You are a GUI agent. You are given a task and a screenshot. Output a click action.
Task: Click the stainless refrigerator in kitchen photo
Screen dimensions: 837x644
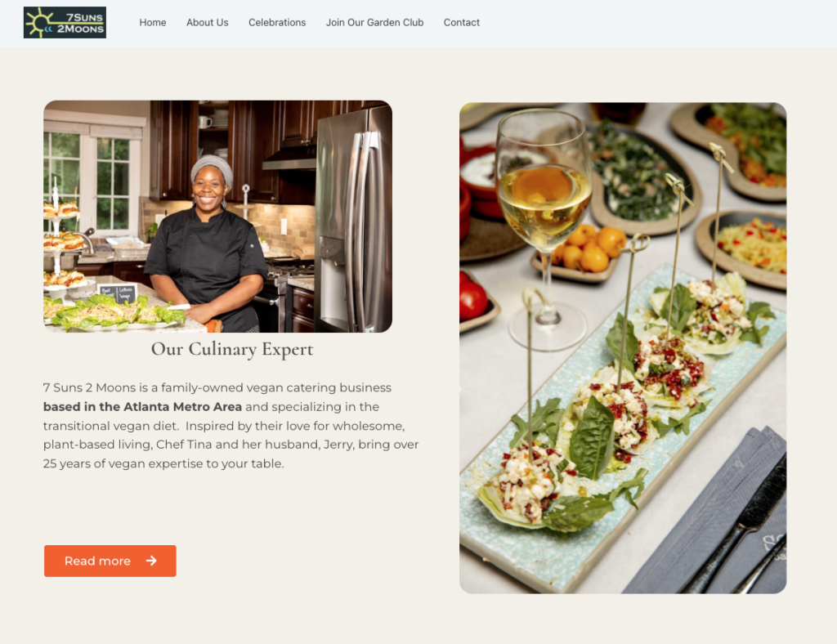point(354,217)
